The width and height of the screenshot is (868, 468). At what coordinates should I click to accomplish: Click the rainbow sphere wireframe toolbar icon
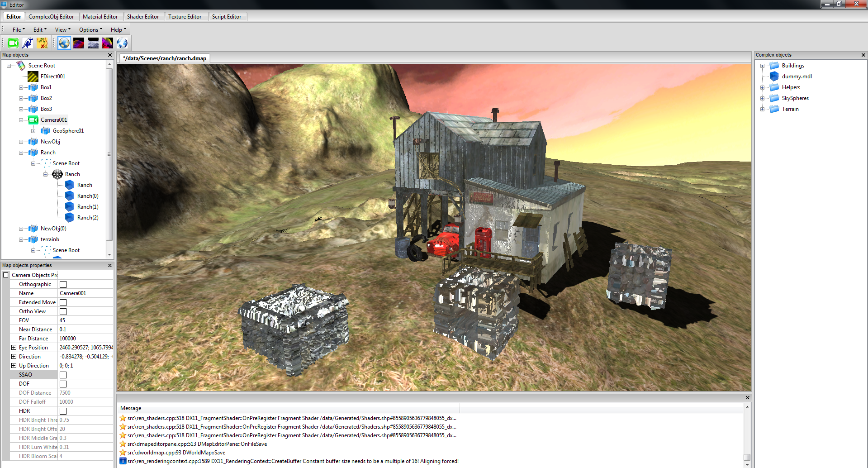coord(108,43)
